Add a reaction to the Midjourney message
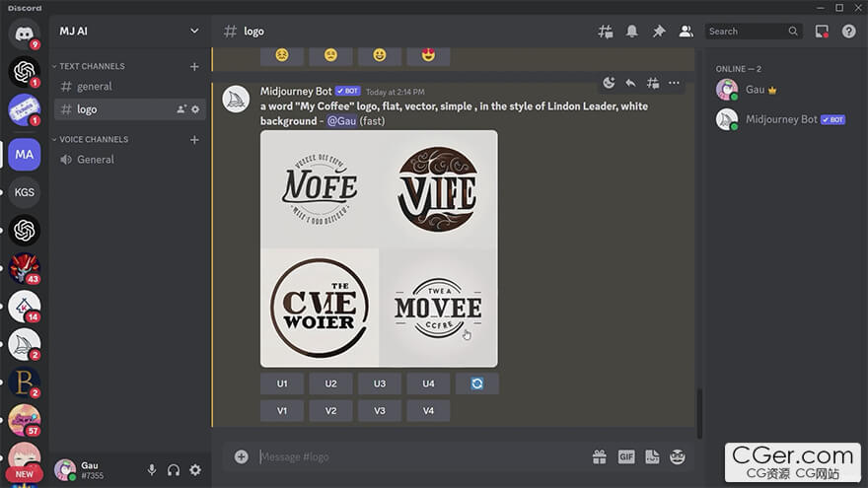Screen dimensions: 868x488 609,83
